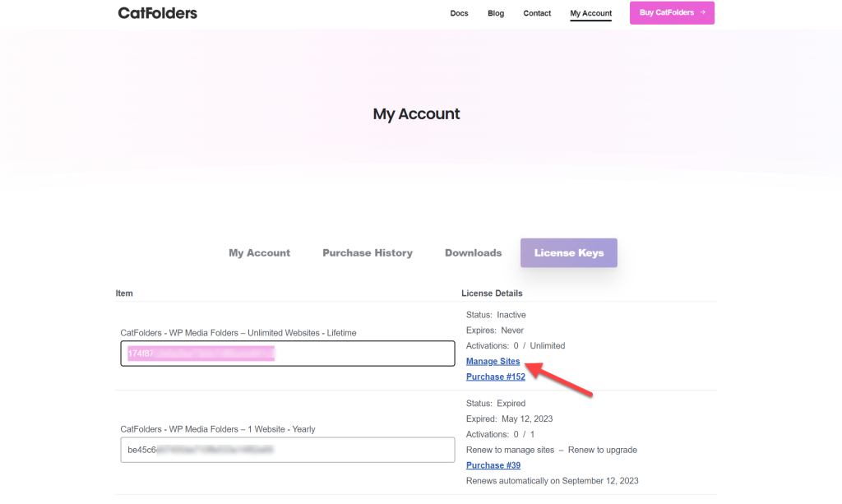
Task: Click the Unlimited Websites - Lifetime item name
Action: pyautogui.click(x=238, y=333)
